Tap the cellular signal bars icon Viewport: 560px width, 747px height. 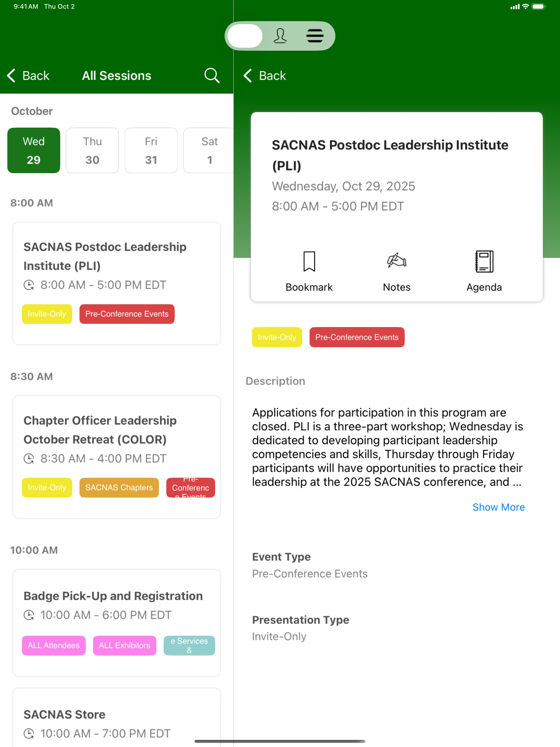click(x=515, y=7)
